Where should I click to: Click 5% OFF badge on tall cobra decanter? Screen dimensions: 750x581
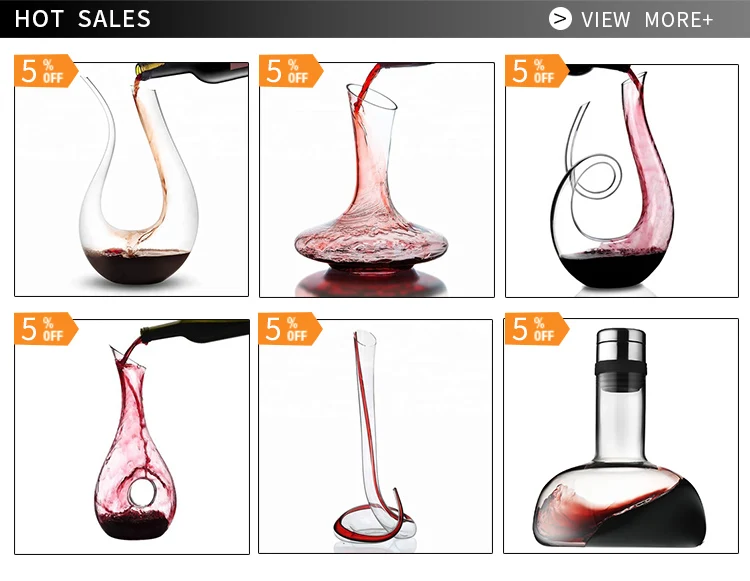click(290, 329)
